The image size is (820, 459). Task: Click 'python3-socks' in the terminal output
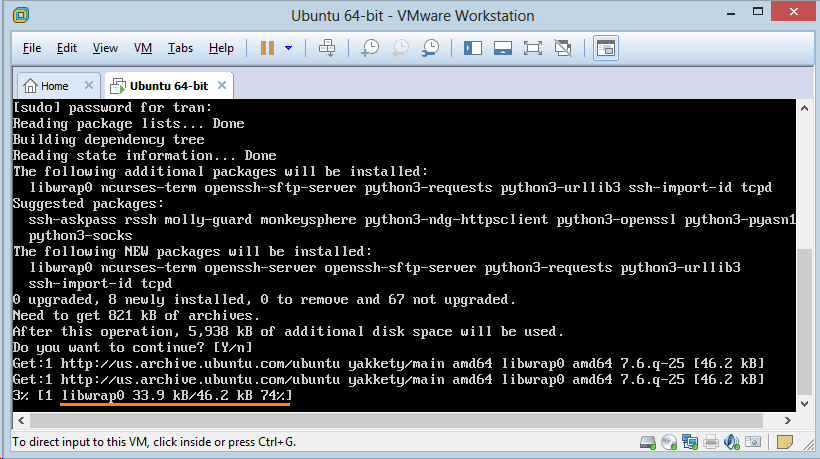coord(81,236)
